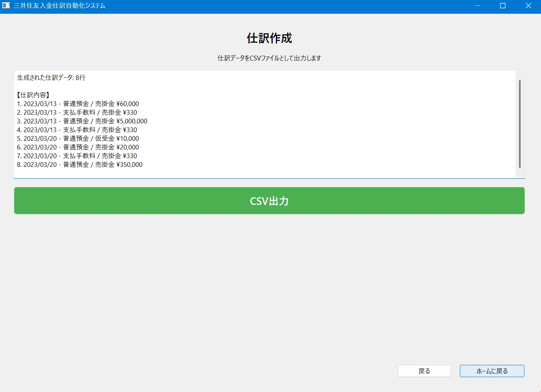Viewport: 541px width, 392px height.
Task: Click entry 8 with amount ¥350,000
Action: (80, 165)
